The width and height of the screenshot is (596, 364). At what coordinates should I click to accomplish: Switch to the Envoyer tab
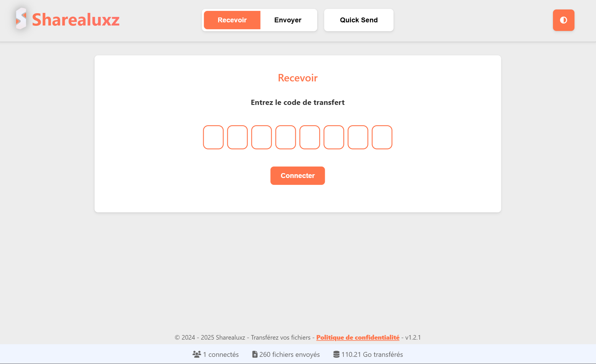288,20
